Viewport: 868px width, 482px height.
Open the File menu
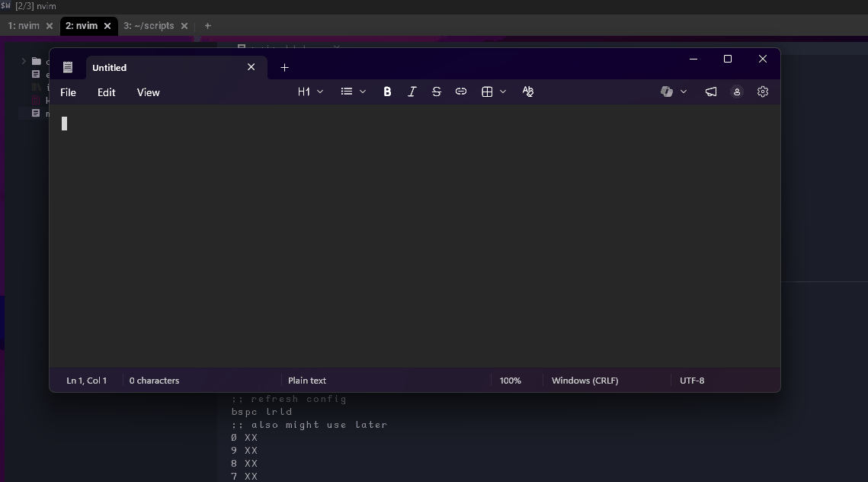point(68,92)
